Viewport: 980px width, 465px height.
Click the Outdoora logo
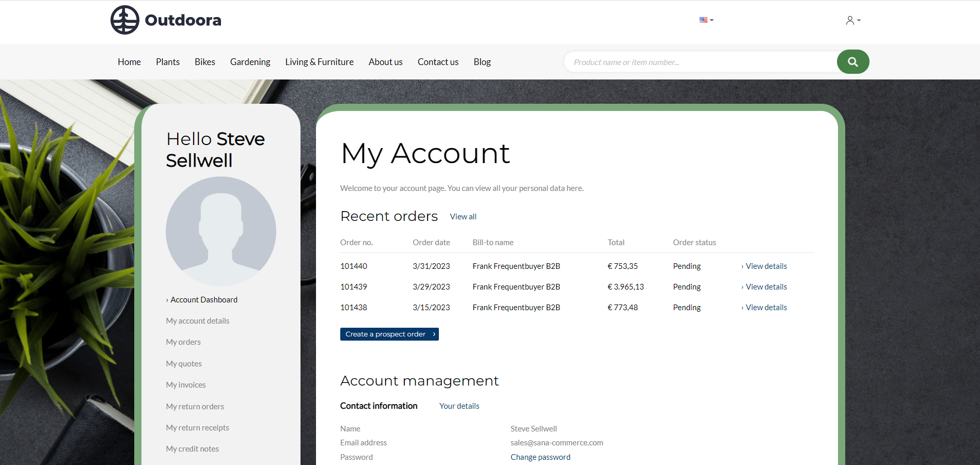tap(165, 20)
